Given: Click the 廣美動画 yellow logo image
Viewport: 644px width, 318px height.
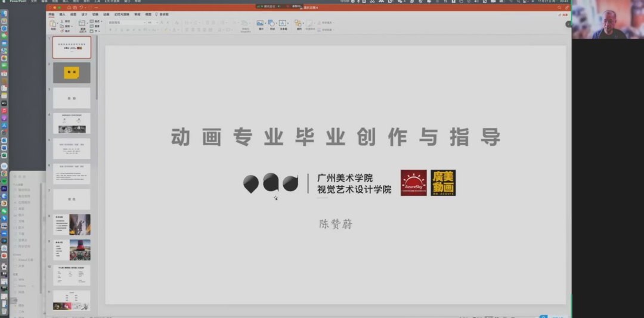Looking at the screenshot, I should [443, 183].
